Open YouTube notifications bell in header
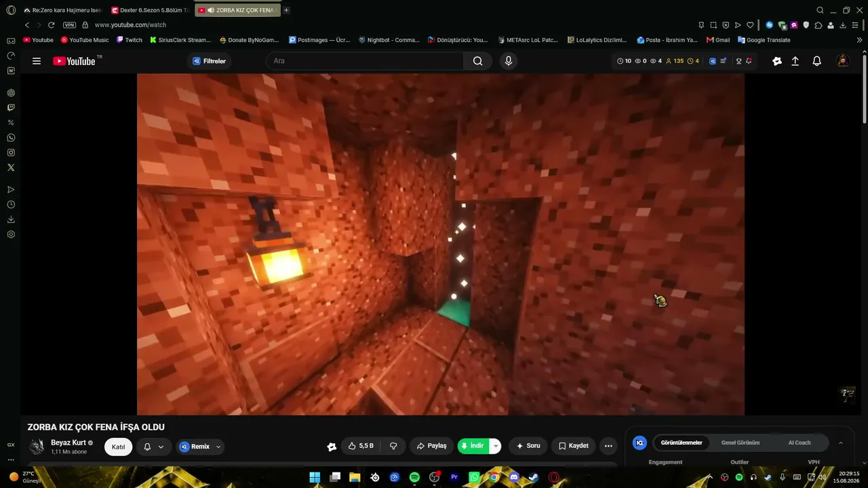The height and width of the screenshot is (488, 868). [x=817, y=61]
